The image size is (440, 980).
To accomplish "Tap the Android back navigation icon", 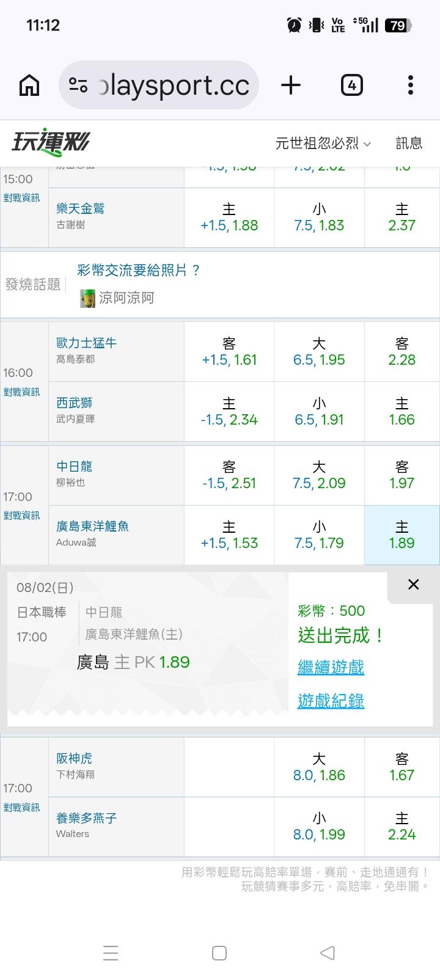I will [328, 953].
